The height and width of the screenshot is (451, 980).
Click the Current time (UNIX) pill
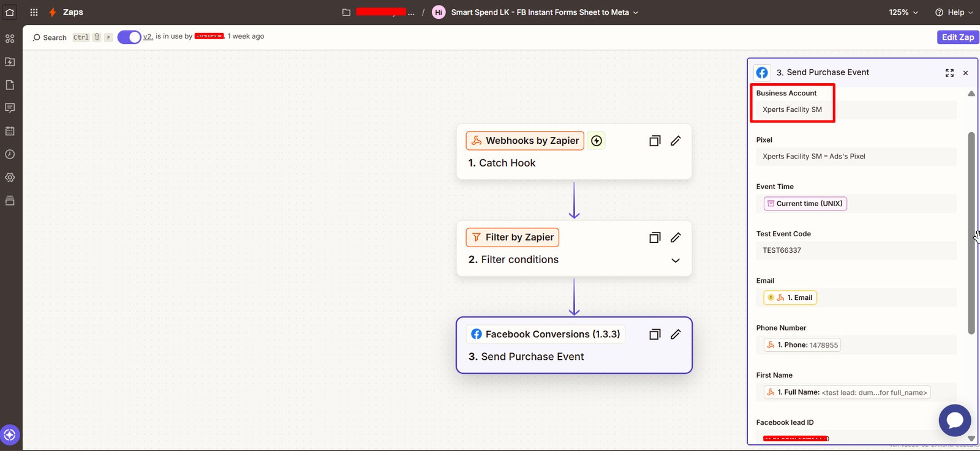tap(805, 204)
